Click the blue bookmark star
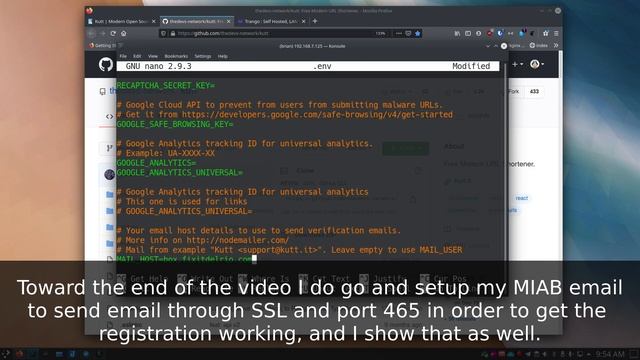The image size is (640, 360). pyautogui.click(x=418, y=33)
